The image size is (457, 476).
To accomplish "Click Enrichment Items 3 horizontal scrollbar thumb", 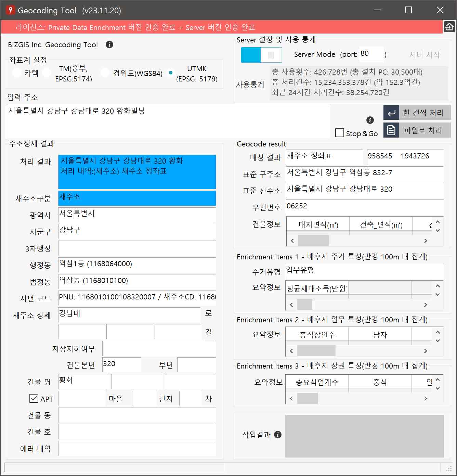I will pyautogui.click(x=308, y=398).
